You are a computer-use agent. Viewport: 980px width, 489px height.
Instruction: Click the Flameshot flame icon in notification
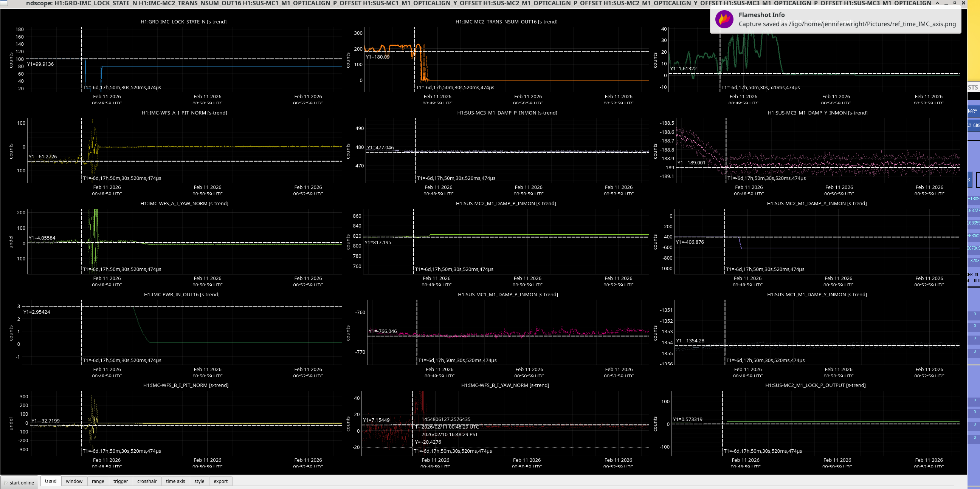(724, 19)
